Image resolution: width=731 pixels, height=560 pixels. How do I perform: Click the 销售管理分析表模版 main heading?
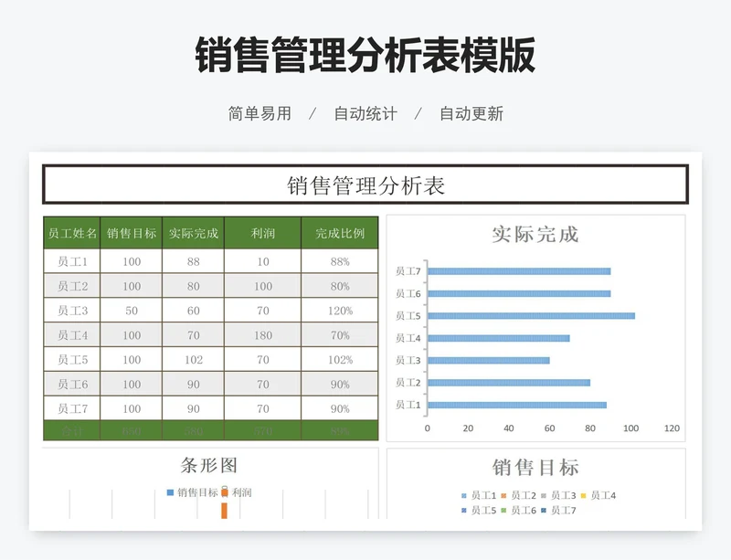[x=365, y=55]
